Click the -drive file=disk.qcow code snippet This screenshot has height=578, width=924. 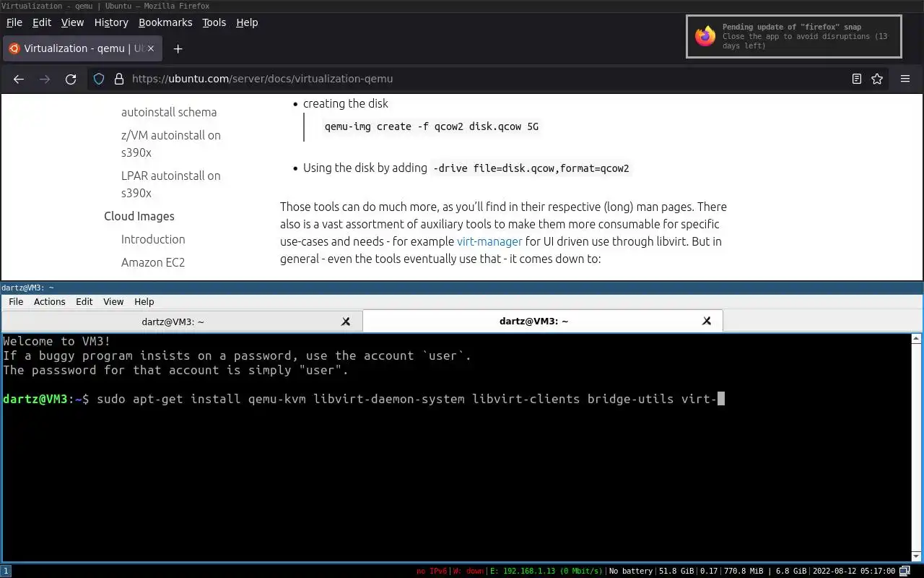click(x=531, y=168)
